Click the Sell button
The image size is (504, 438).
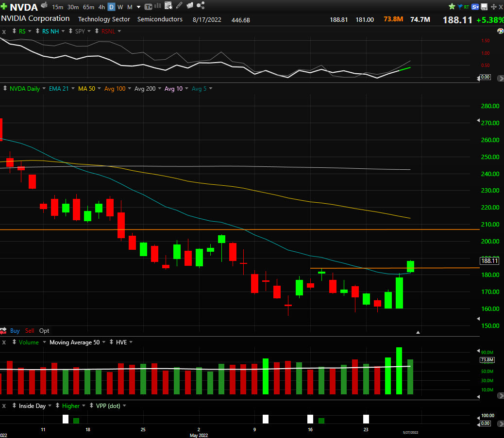[30, 331]
